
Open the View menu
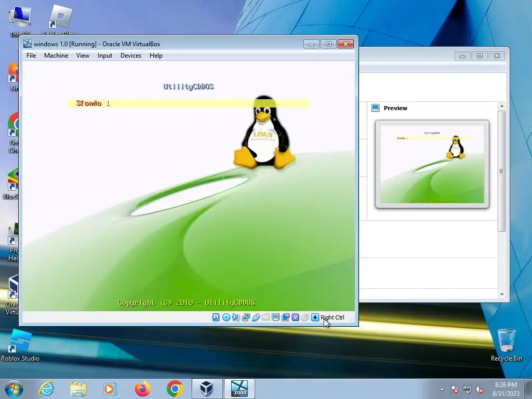[x=83, y=56]
